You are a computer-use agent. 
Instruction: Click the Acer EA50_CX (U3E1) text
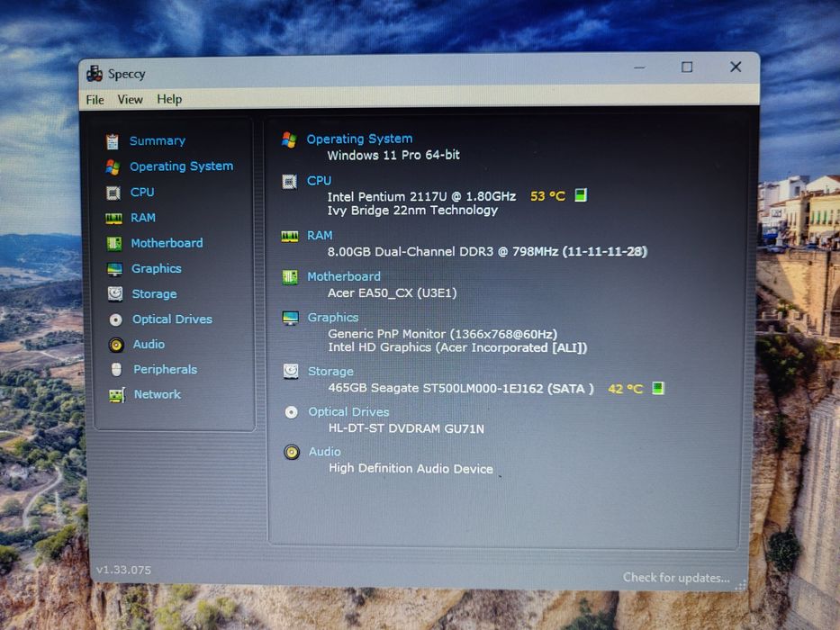pyautogui.click(x=393, y=293)
